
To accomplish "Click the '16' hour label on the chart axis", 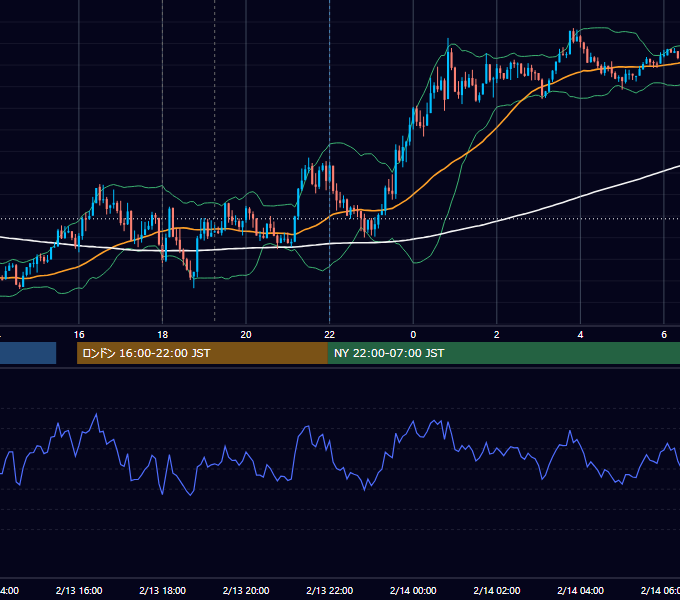I will (79, 335).
